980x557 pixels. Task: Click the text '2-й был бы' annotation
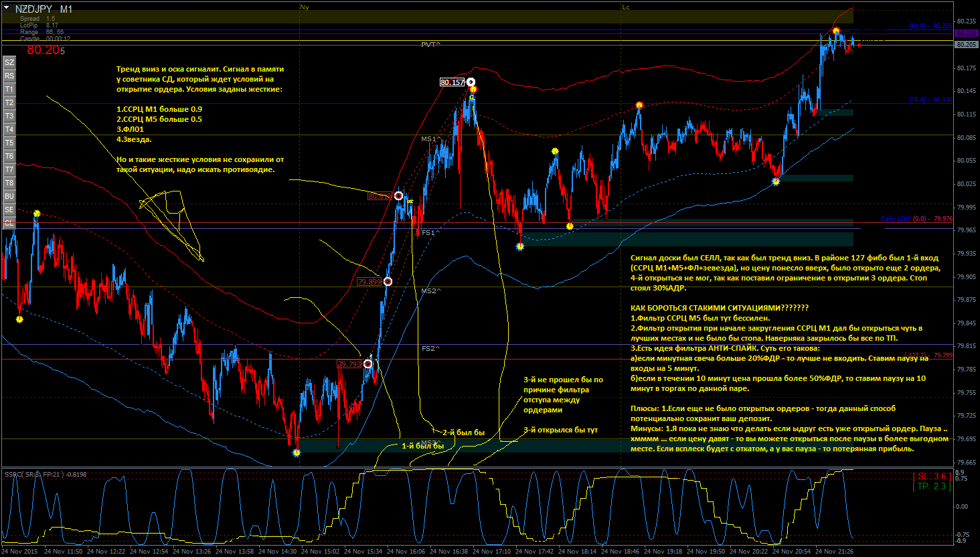(463, 432)
